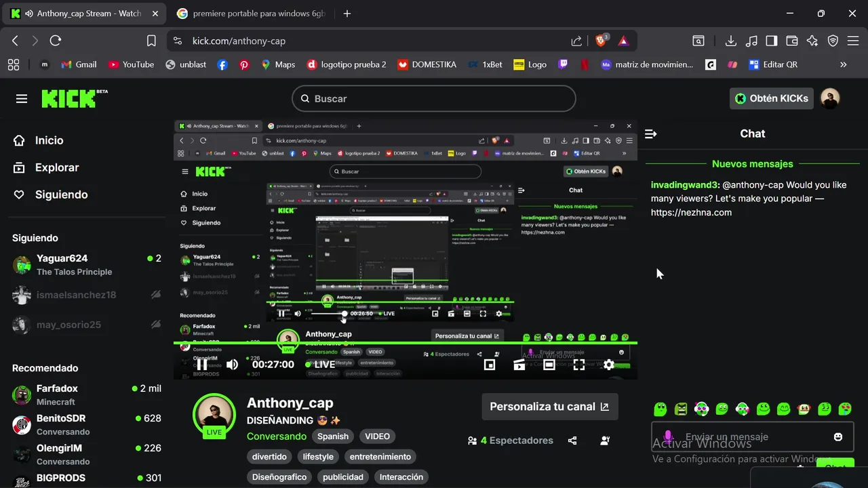Viewport: 868px width, 488px height.
Task: Open BIGPRODS recommended channel
Action: tap(87, 479)
